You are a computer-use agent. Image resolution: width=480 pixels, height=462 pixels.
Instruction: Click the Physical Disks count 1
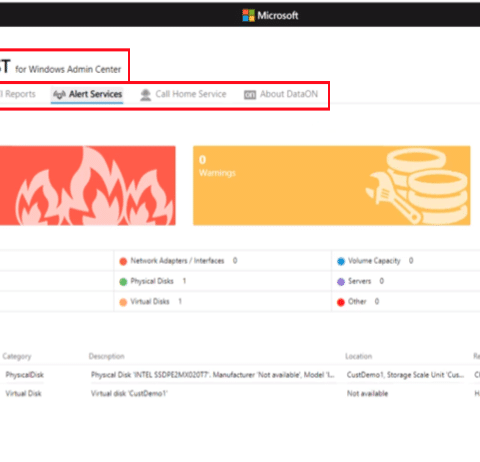point(184,281)
